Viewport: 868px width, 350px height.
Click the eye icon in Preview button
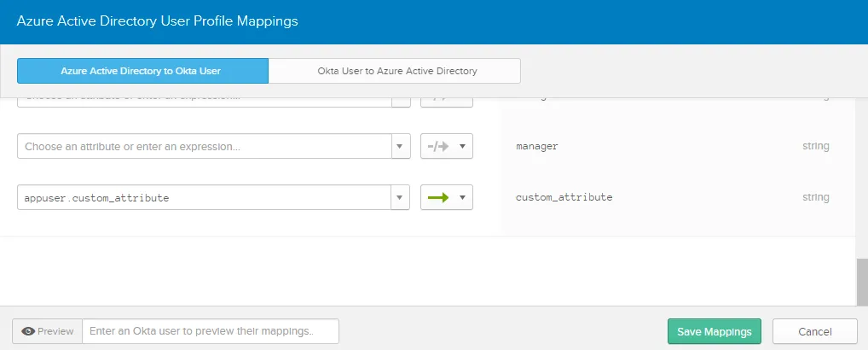click(x=28, y=331)
